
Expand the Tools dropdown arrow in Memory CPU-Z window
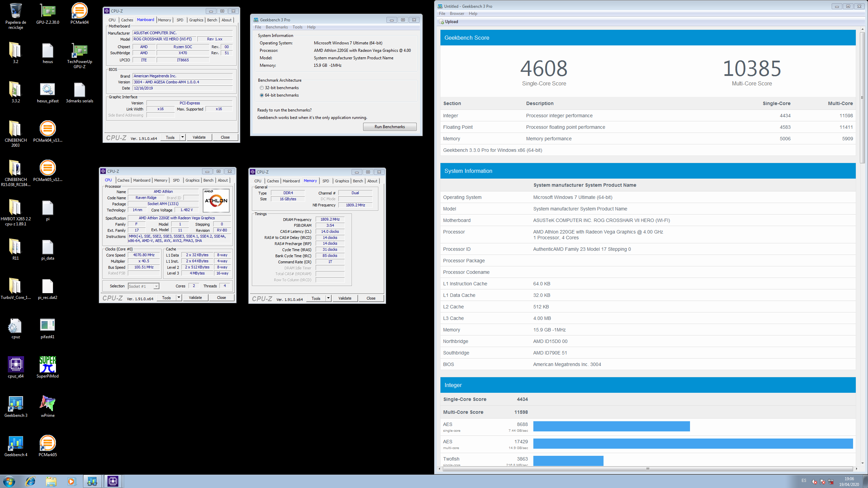point(328,298)
